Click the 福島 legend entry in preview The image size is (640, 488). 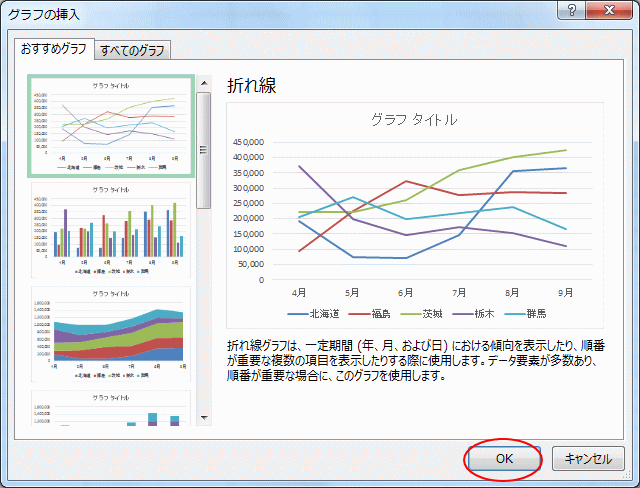[370, 314]
